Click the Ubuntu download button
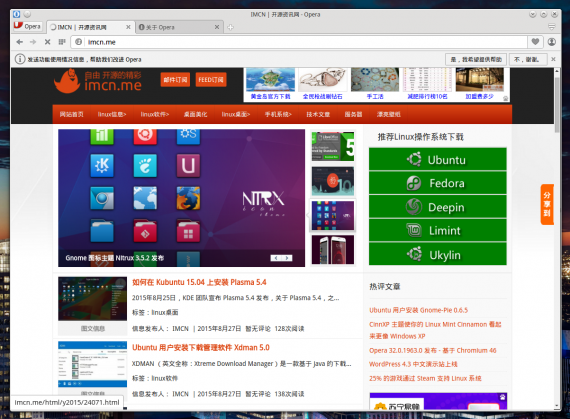Viewport: 570px width, 419px height. (438, 159)
